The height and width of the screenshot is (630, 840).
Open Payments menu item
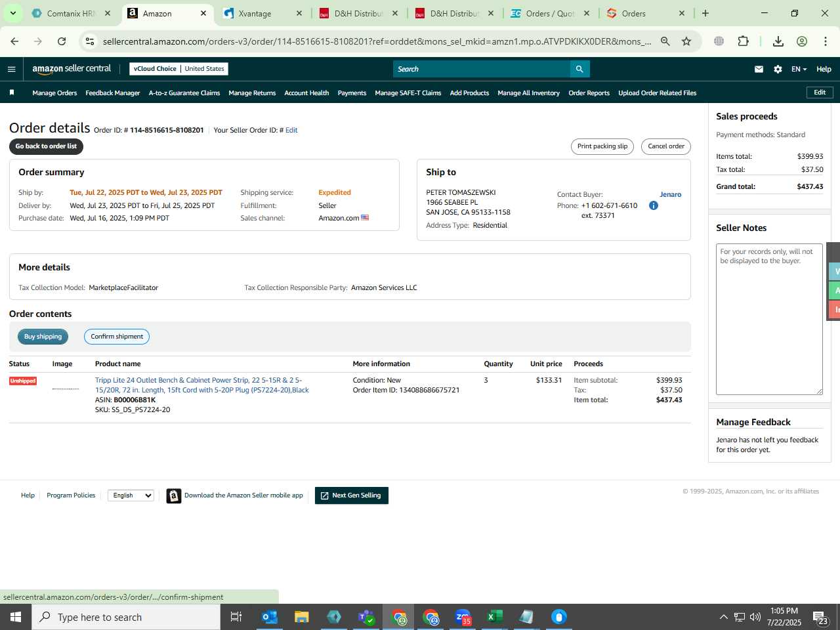[352, 93]
